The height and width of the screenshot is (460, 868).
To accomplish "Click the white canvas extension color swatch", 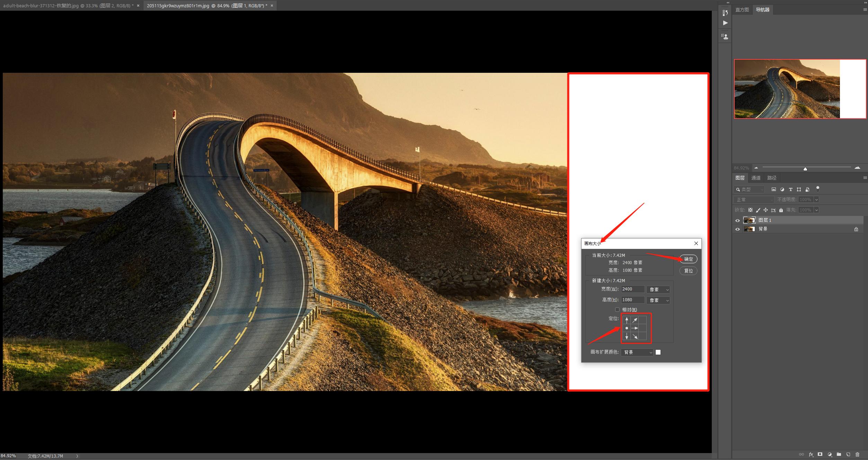I will (x=658, y=352).
